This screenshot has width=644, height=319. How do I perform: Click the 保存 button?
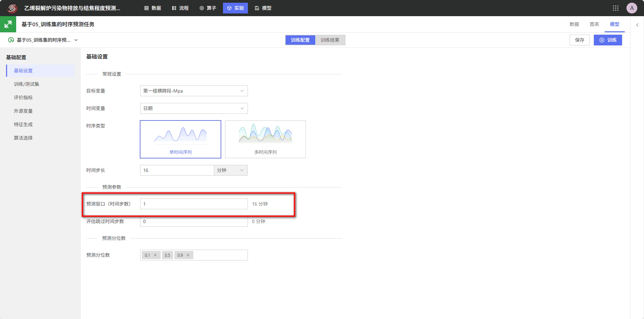(x=579, y=40)
